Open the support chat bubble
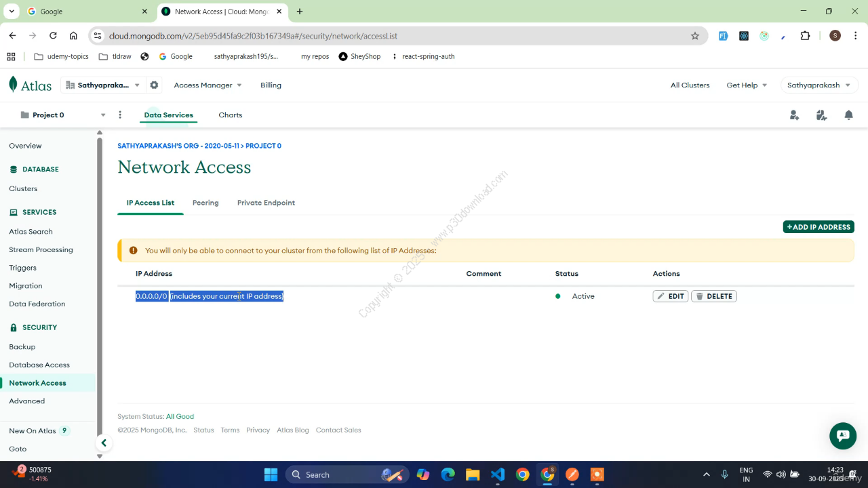868x488 pixels. (843, 436)
